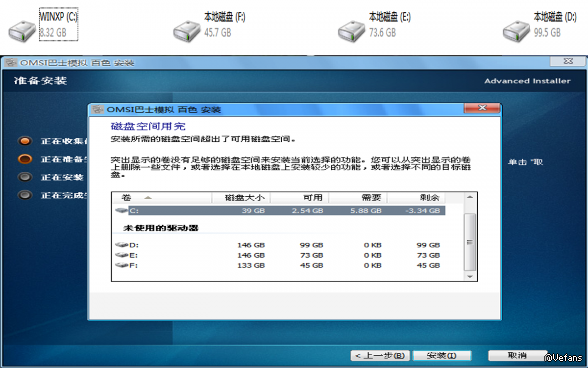
Task: Sort by the '可用' column header
Action: point(299,198)
